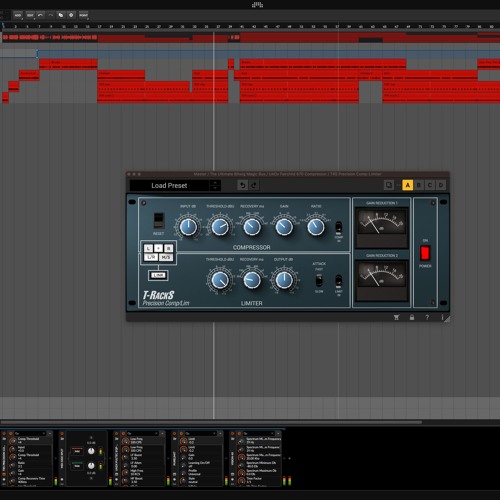
Task: Click the crosshair target icon in toolbar
Action: coord(71,15)
